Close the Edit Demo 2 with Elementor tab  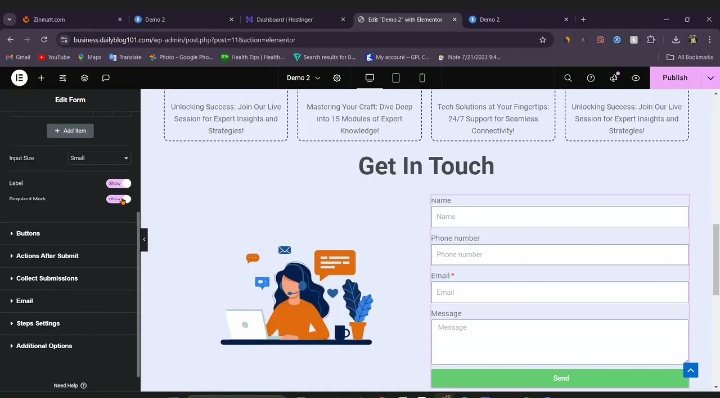coord(455,20)
